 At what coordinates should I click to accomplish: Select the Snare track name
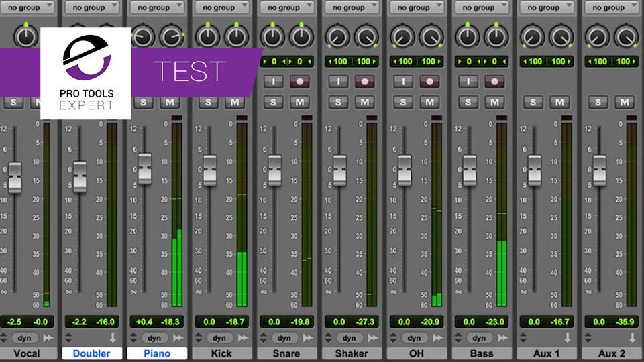tap(286, 353)
